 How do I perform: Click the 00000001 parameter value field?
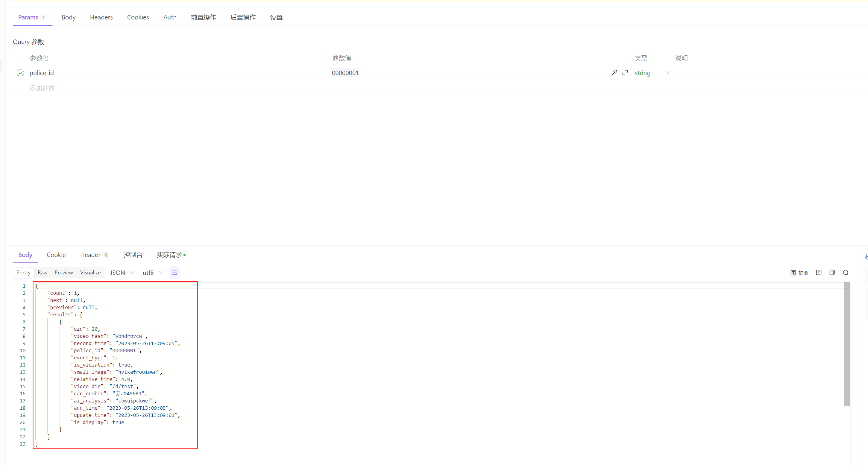[345, 73]
